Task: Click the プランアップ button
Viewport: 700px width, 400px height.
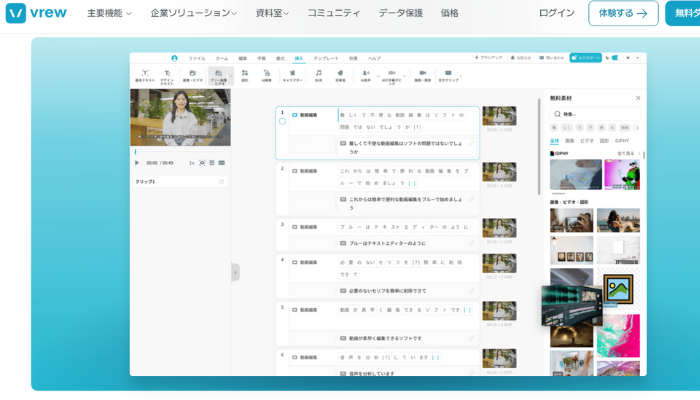Action: (488, 58)
